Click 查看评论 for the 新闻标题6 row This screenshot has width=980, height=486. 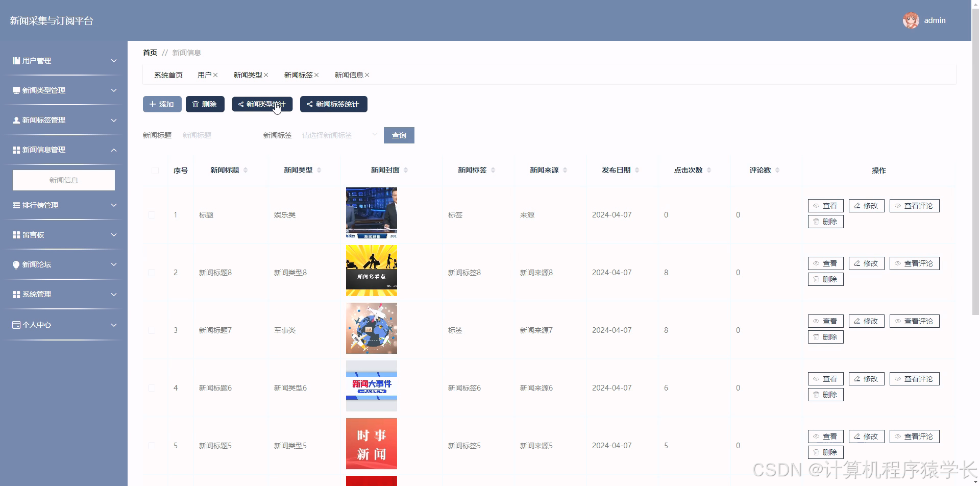pos(914,379)
